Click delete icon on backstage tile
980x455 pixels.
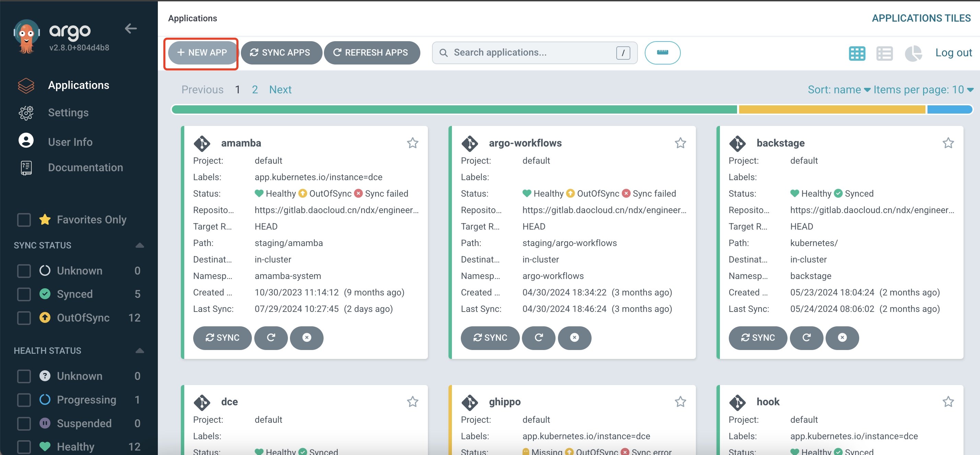click(842, 337)
